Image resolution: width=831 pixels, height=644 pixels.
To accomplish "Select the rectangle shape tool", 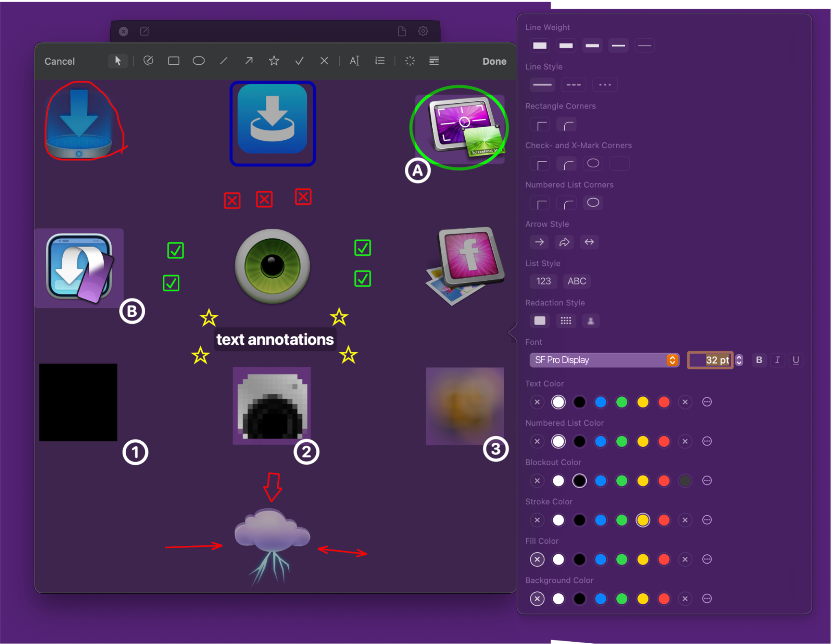I will (x=174, y=61).
